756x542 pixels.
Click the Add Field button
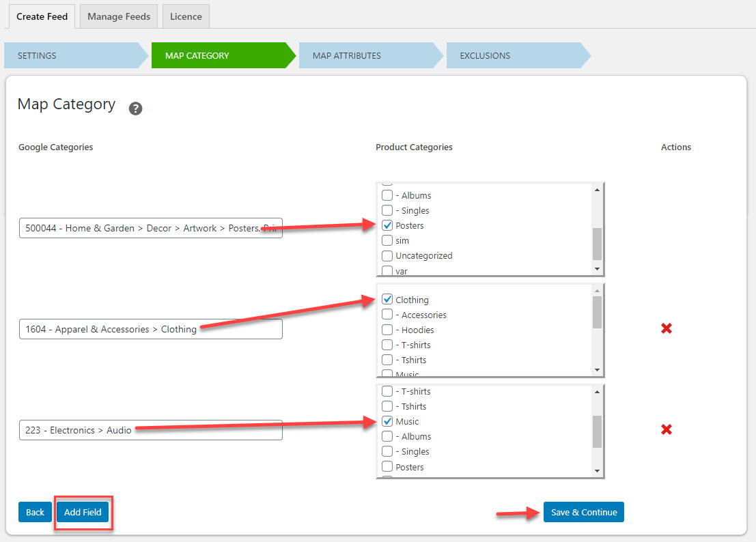click(x=83, y=512)
